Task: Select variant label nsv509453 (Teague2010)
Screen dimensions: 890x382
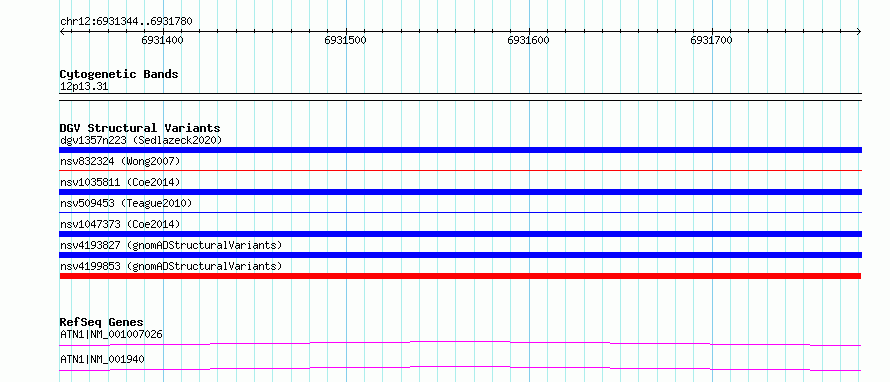Action: point(126,203)
